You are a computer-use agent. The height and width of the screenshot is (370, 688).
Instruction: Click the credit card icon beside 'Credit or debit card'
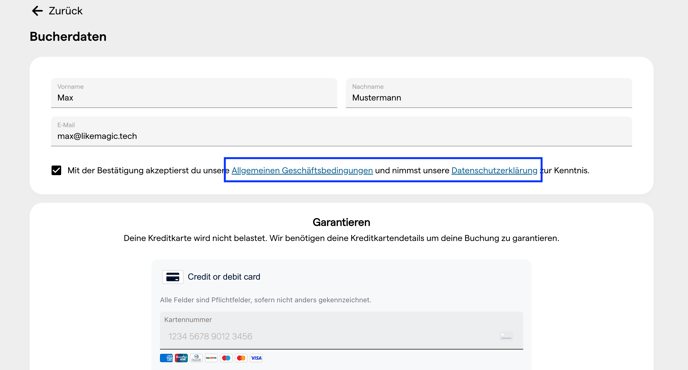(x=172, y=277)
